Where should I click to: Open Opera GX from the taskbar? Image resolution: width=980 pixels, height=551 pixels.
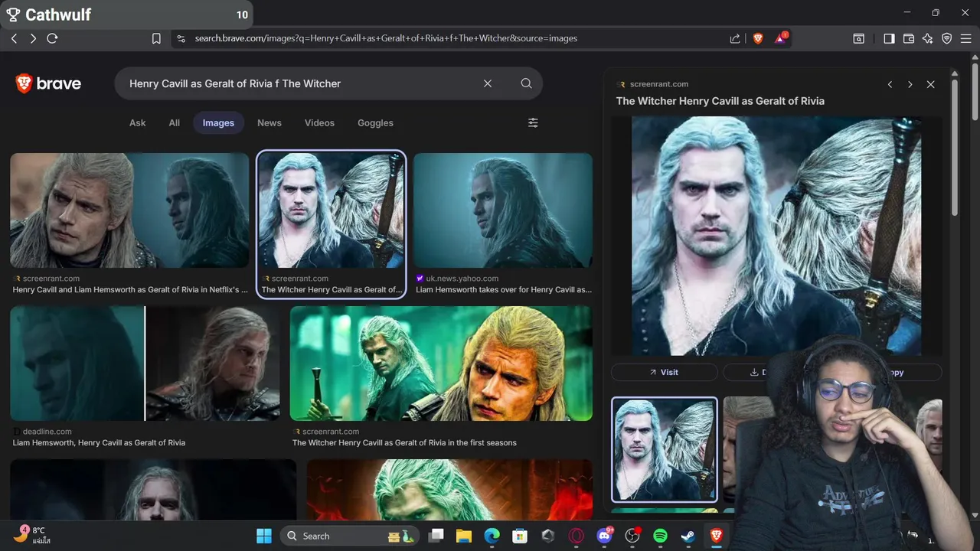tap(576, 536)
